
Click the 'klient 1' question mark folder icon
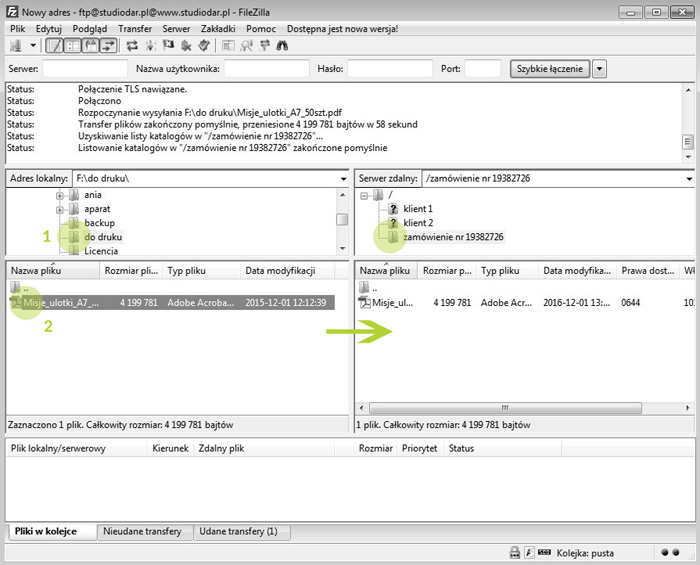click(x=393, y=208)
